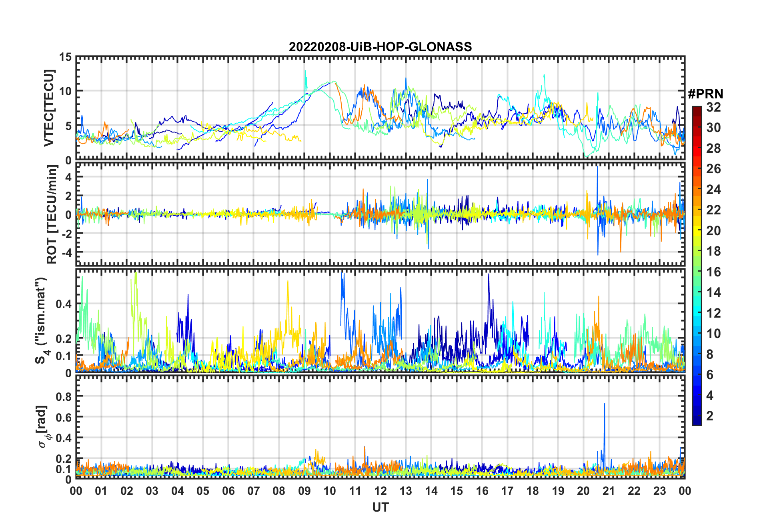Click the colorbar tick labeled 24

click(x=713, y=190)
